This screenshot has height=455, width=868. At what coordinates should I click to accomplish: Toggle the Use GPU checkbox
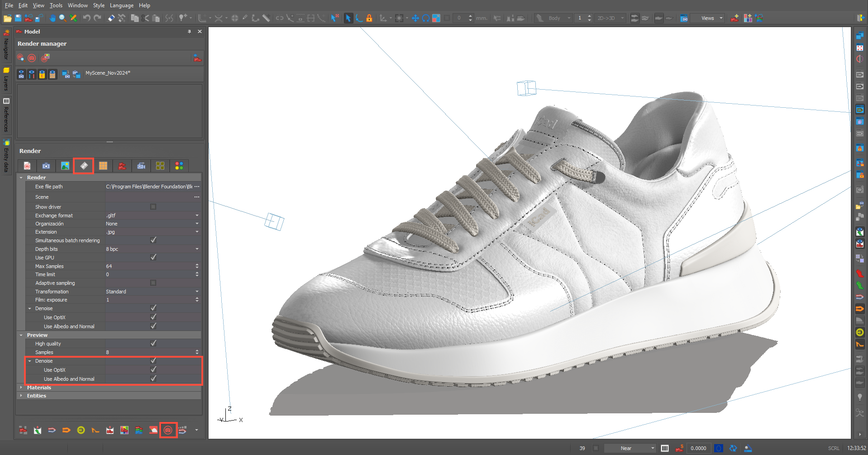pos(153,258)
